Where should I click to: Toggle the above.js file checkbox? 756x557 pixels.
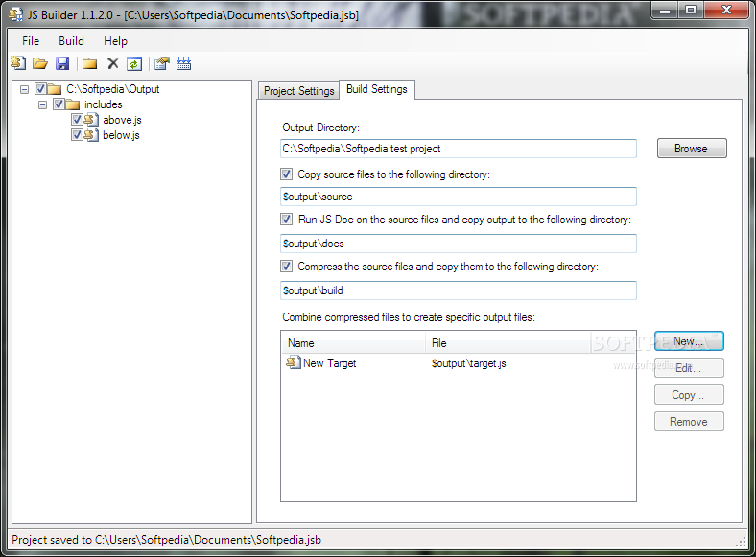[x=77, y=120]
